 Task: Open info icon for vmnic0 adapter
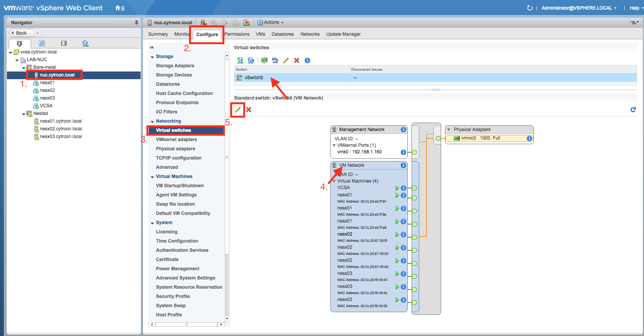[x=529, y=138]
